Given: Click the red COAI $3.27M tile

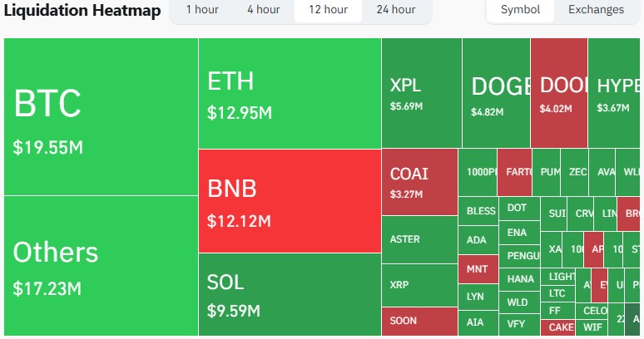Looking at the screenshot, I should [419, 182].
